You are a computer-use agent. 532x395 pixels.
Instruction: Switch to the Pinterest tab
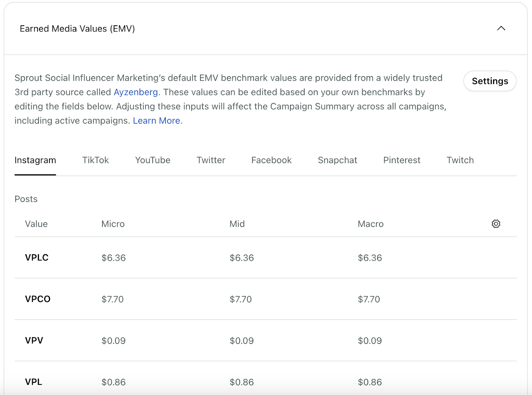coord(402,160)
